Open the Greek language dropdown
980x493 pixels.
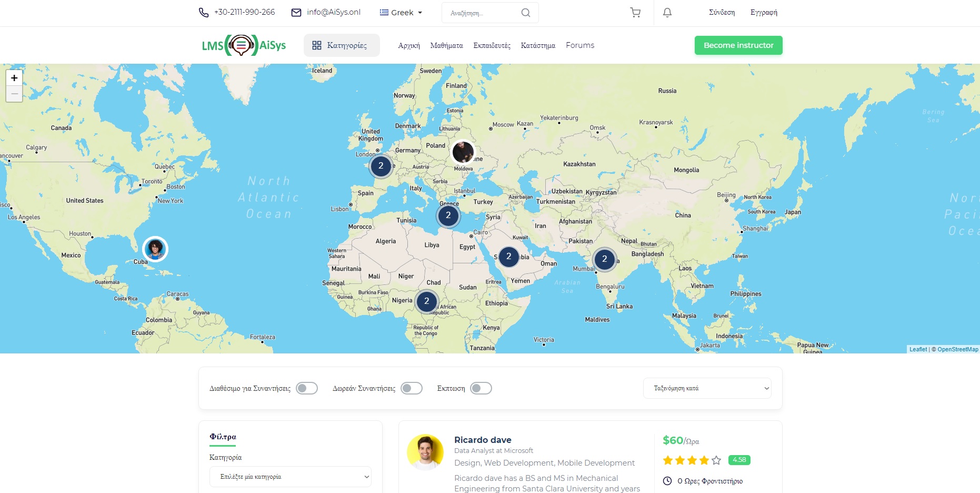coord(401,13)
